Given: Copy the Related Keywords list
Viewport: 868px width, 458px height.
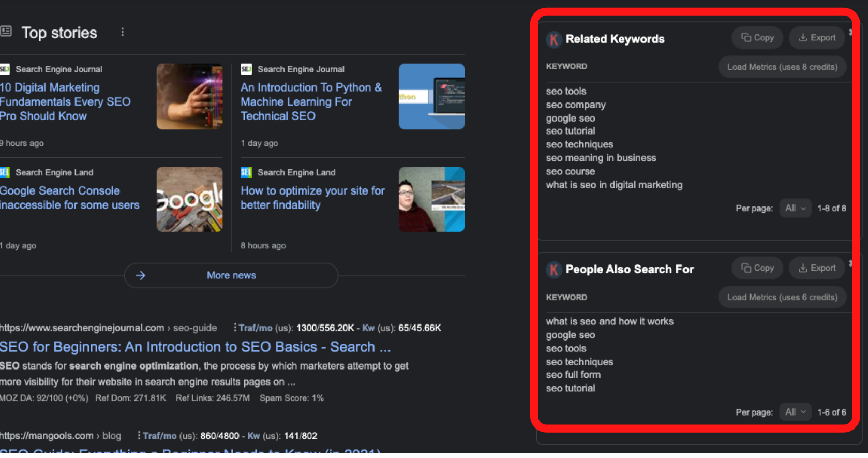Looking at the screenshot, I should (x=757, y=38).
